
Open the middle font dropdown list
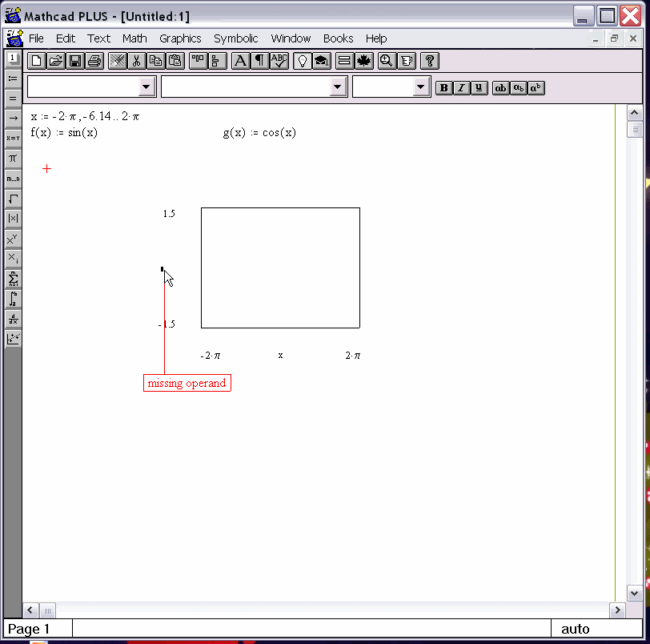point(338,87)
